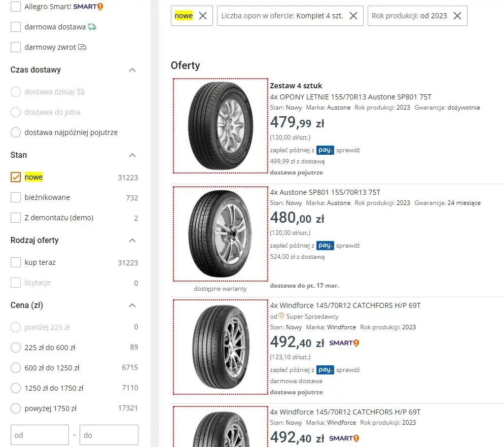The image size is (504, 447).
Task: Remove the Komplet 4 szt. filter chip
Action: coord(353,16)
